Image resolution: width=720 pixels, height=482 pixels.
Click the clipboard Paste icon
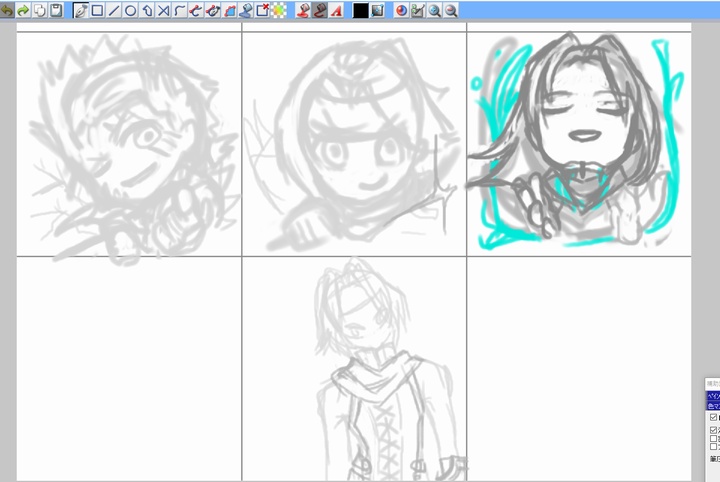56,10
